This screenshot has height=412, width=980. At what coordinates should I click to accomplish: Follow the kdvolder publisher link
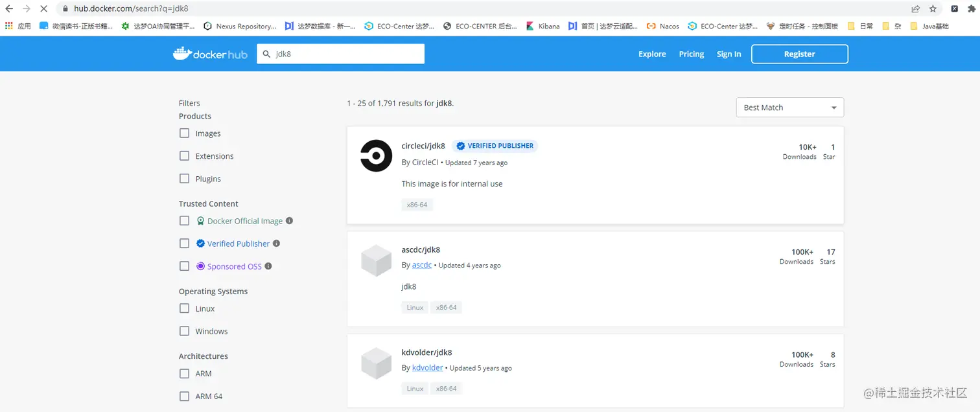(428, 368)
